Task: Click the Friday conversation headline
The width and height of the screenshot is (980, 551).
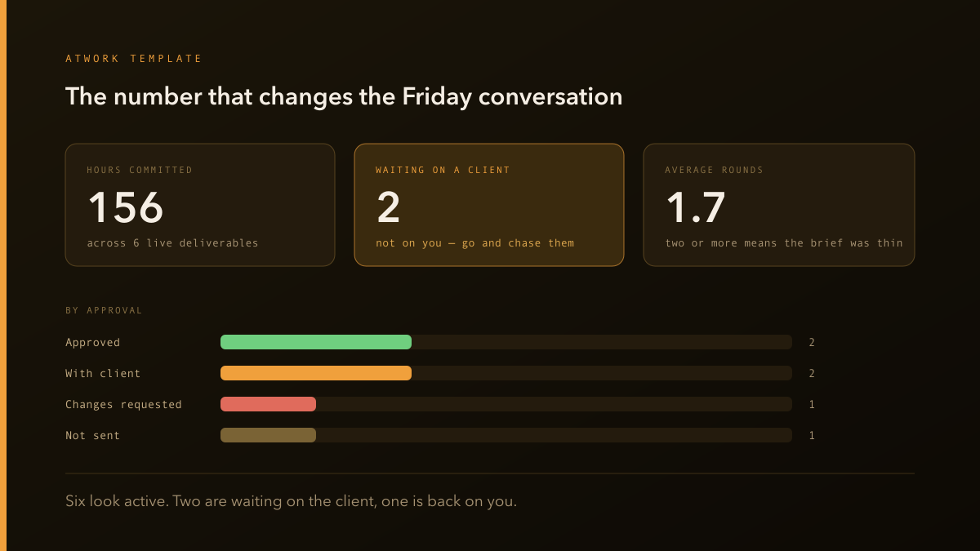Action: [x=344, y=96]
